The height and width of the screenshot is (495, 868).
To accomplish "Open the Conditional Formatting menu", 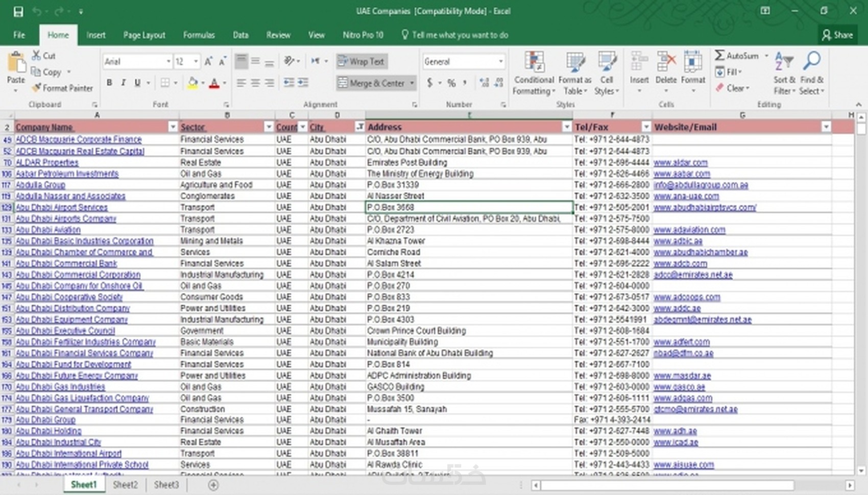I will (534, 73).
